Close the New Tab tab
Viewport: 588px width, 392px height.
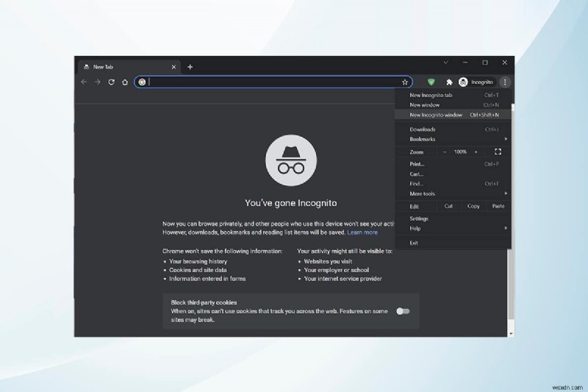173,67
